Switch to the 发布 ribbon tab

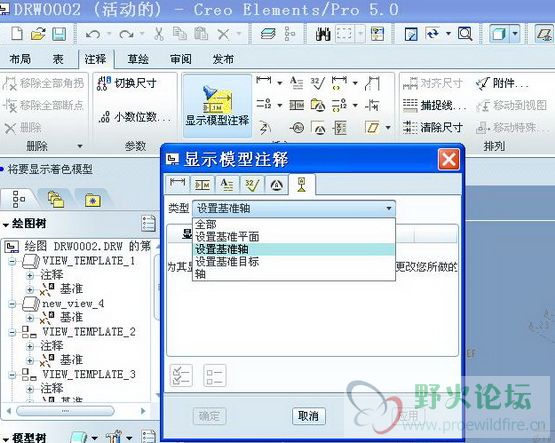(x=223, y=59)
